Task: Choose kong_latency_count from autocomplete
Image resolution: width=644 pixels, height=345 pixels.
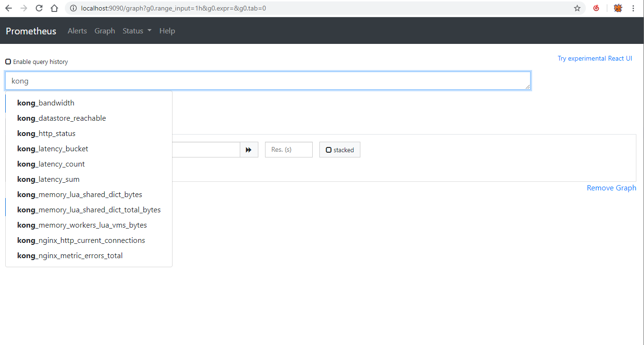Action: coord(89,164)
